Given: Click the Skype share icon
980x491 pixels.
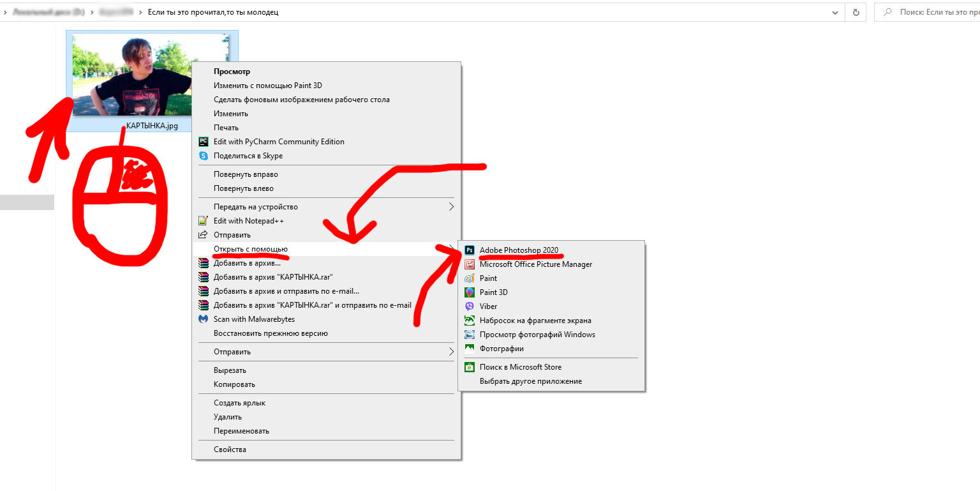Looking at the screenshot, I should (204, 156).
